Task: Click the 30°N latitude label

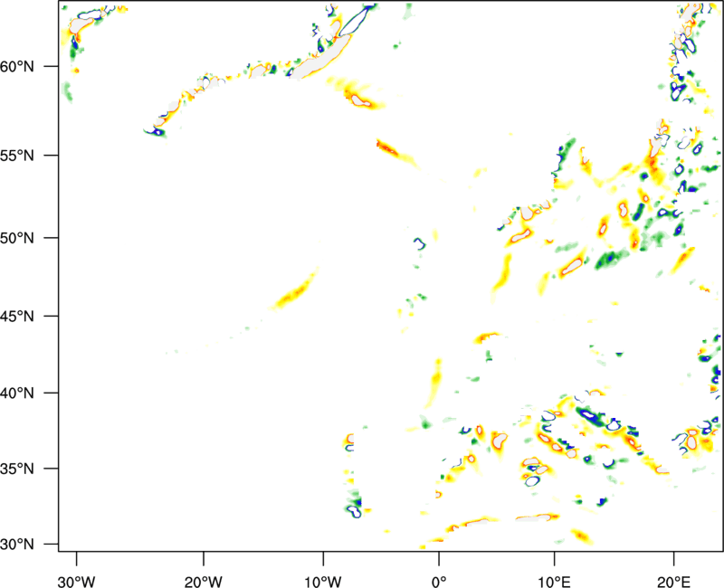Action: point(17,545)
